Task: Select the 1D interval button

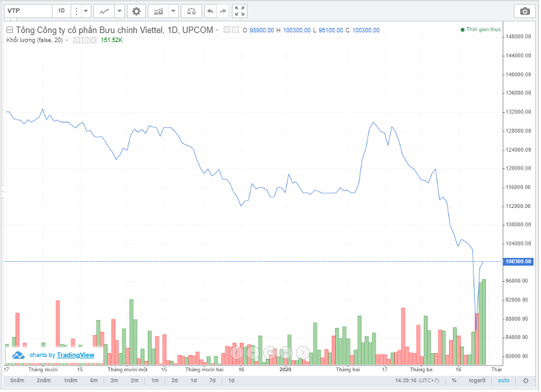Action: 62,12
